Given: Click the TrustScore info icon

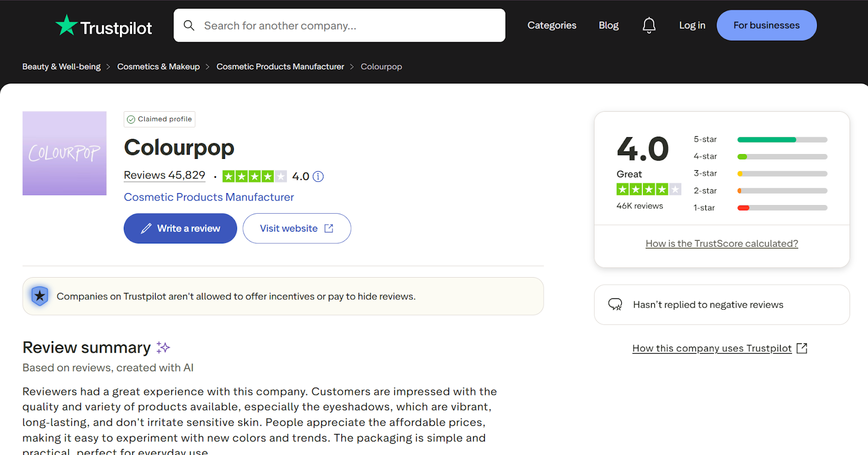Looking at the screenshot, I should point(318,176).
